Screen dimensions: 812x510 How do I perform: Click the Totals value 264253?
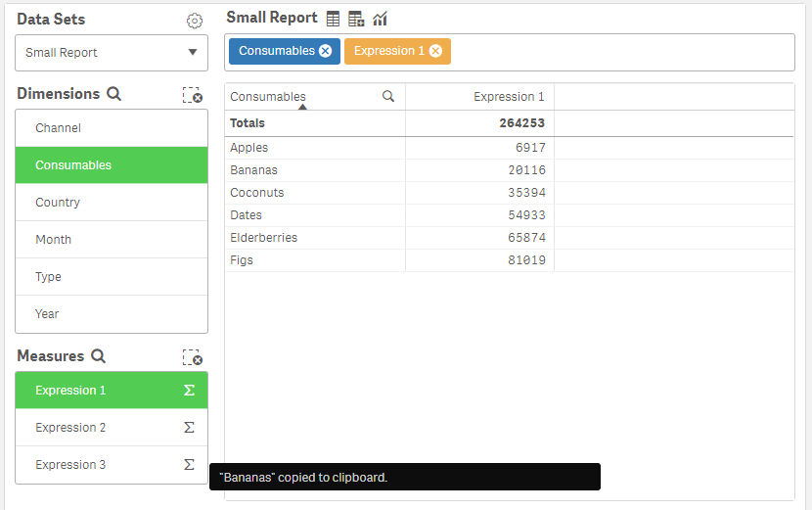point(522,123)
